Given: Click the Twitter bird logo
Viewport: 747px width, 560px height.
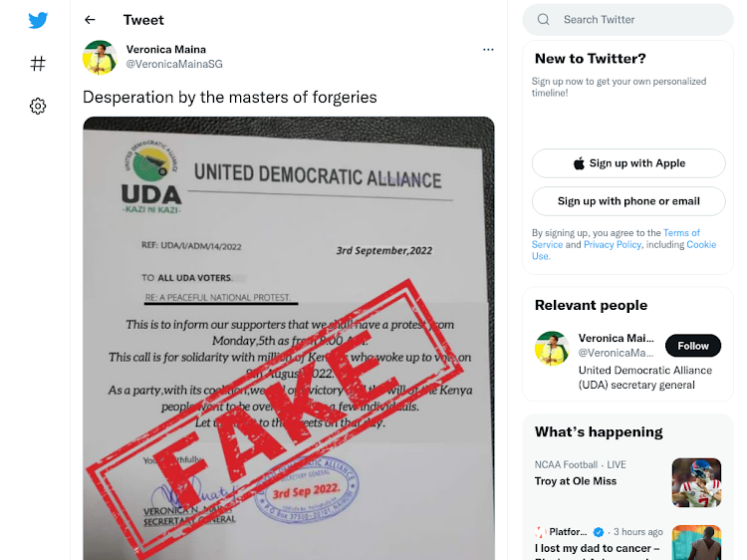Looking at the screenshot, I should click(38, 20).
